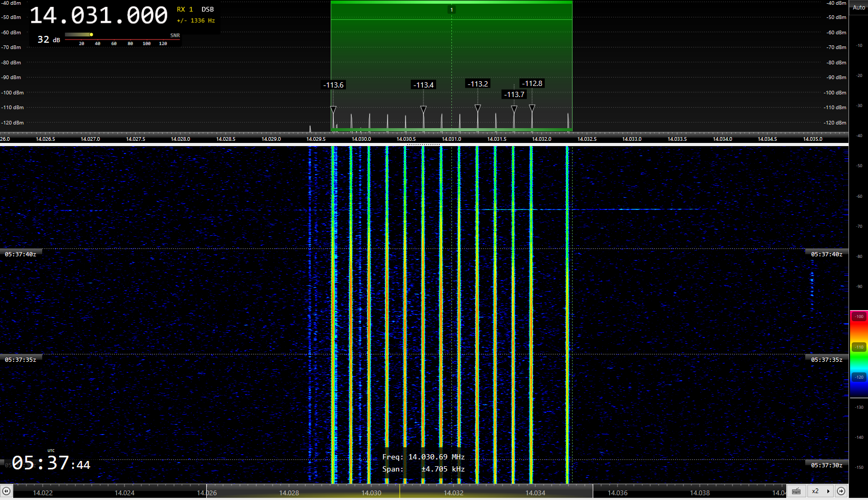
Task: Click the -113.6 peak marker triangle
Action: [333, 109]
